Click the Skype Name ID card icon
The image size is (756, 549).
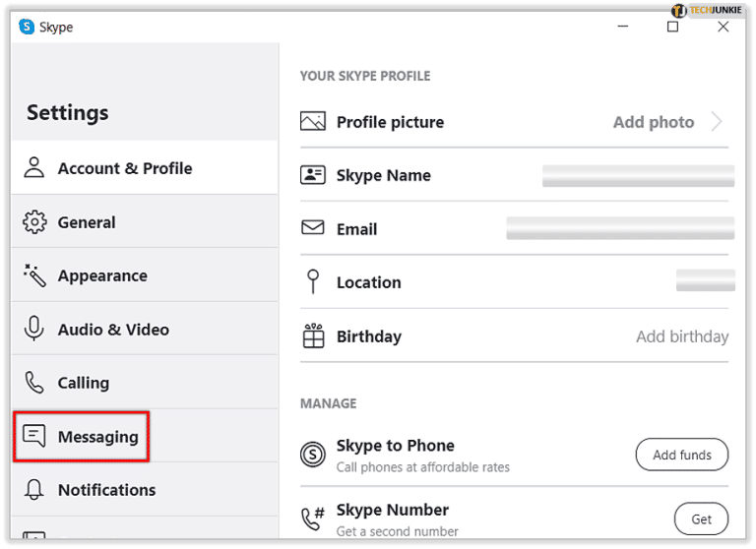[x=313, y=175]
